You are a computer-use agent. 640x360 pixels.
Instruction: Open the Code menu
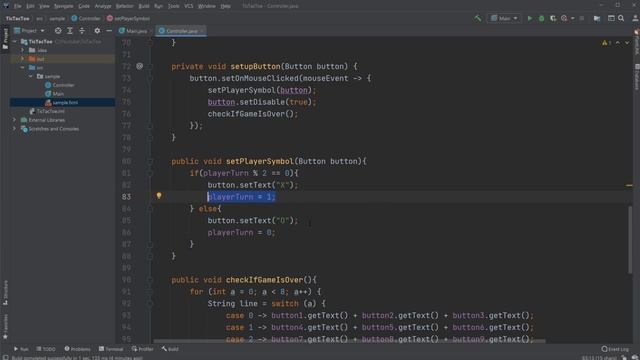84,6
